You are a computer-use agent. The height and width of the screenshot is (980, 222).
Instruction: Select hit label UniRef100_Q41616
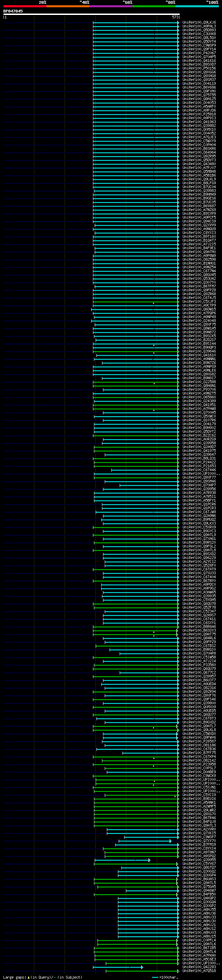click(199, 60)
